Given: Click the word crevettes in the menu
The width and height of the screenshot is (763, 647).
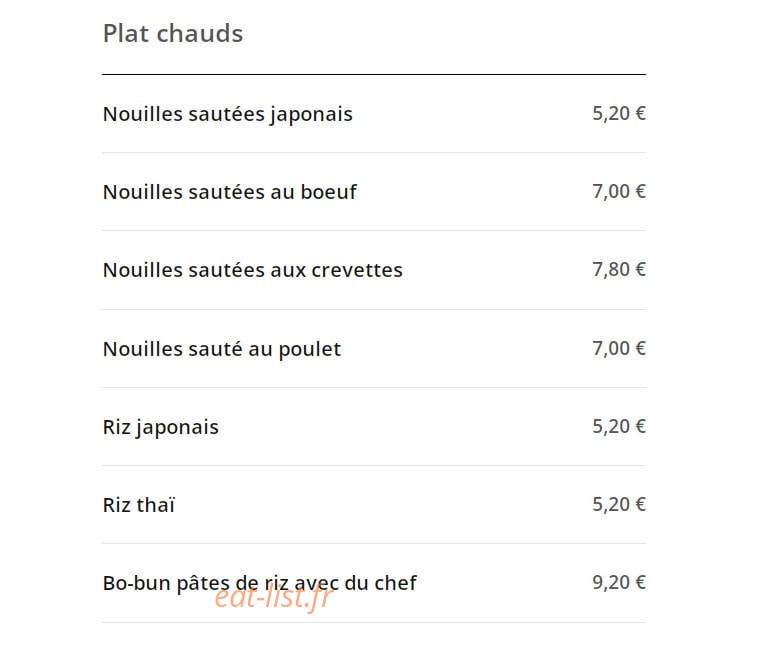Looking at the screenshot, I should [x=357, y=270].
